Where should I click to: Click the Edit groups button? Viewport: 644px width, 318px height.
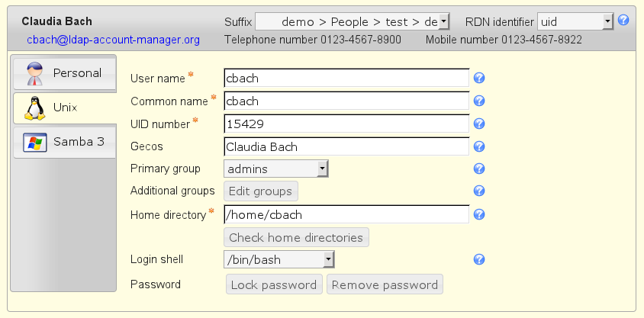click(x=260, y=191)
